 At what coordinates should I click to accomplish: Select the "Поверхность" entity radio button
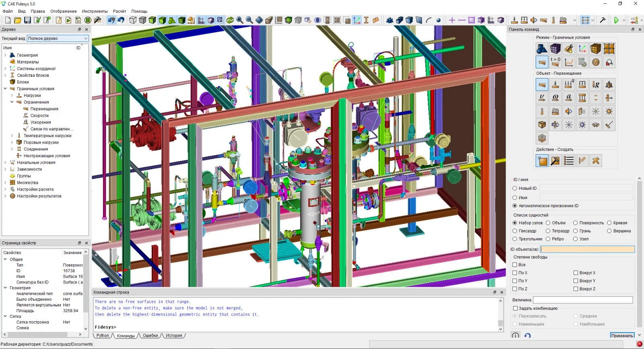point(576,223)
